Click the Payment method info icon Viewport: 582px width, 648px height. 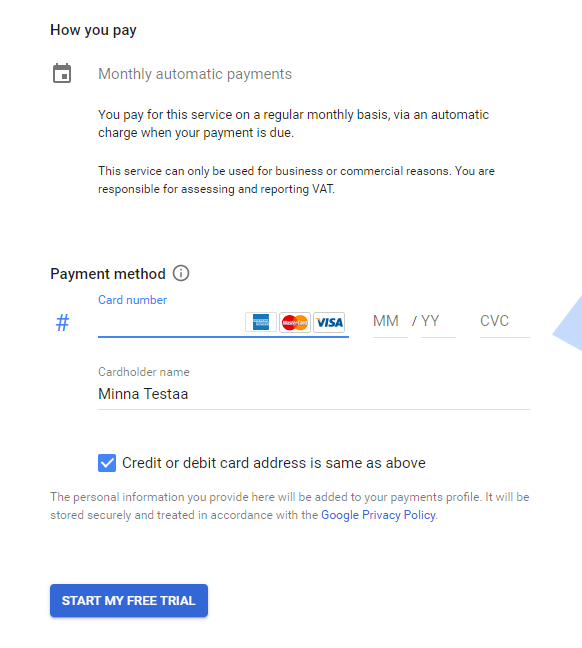(181, 273)
